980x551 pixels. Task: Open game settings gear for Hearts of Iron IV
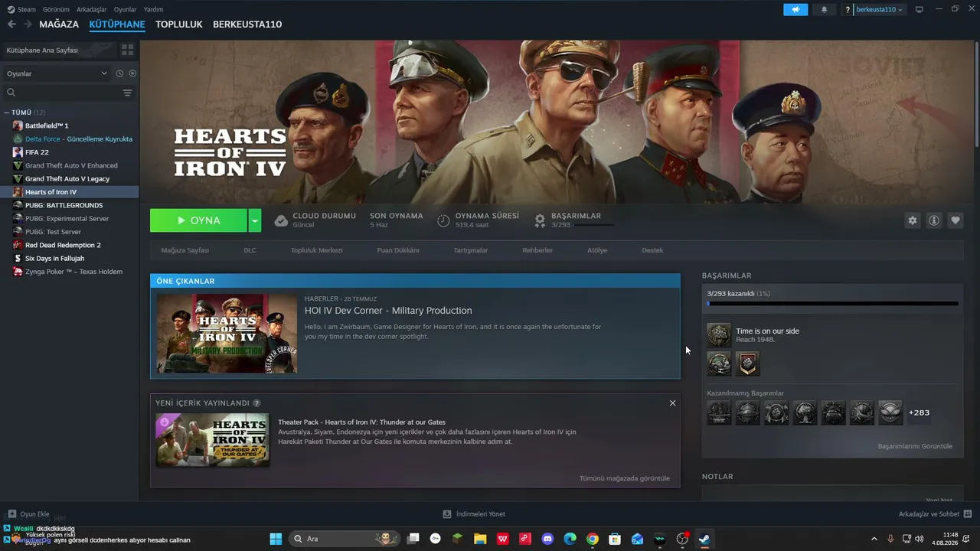[x=912, y=220]
